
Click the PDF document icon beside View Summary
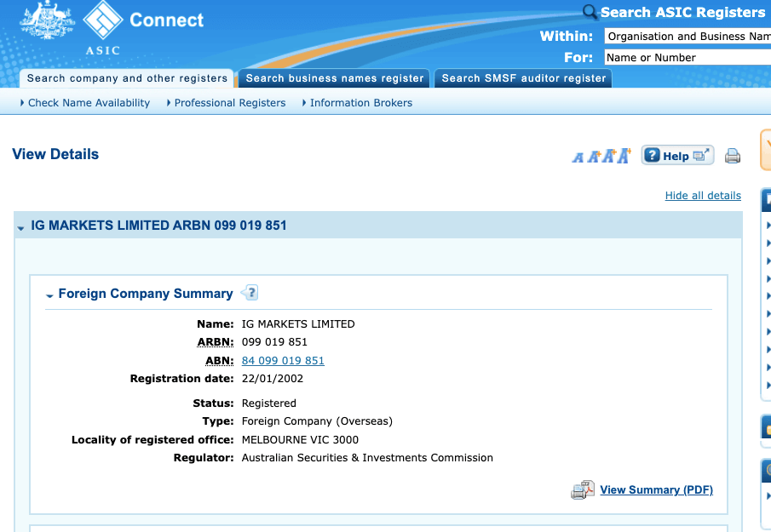(583, 489)
